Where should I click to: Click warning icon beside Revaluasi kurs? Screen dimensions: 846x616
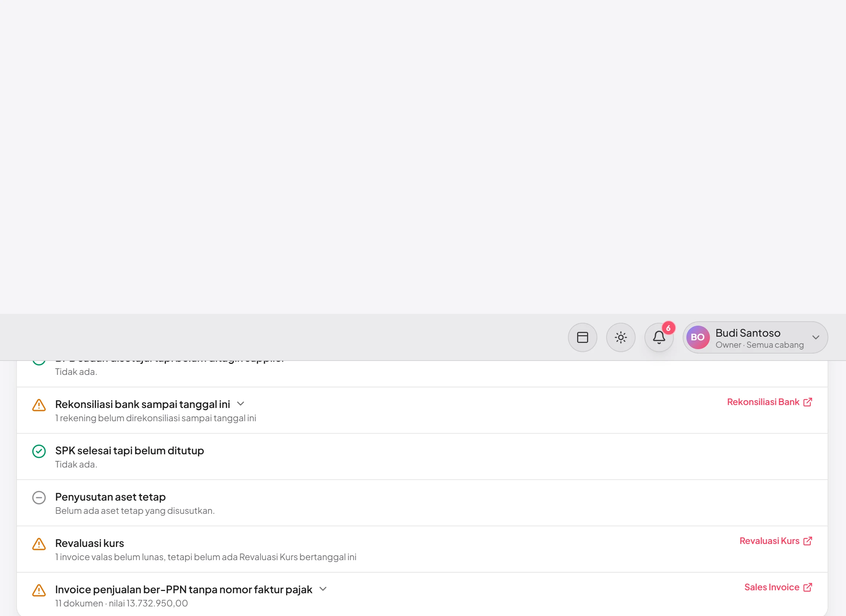39,544
